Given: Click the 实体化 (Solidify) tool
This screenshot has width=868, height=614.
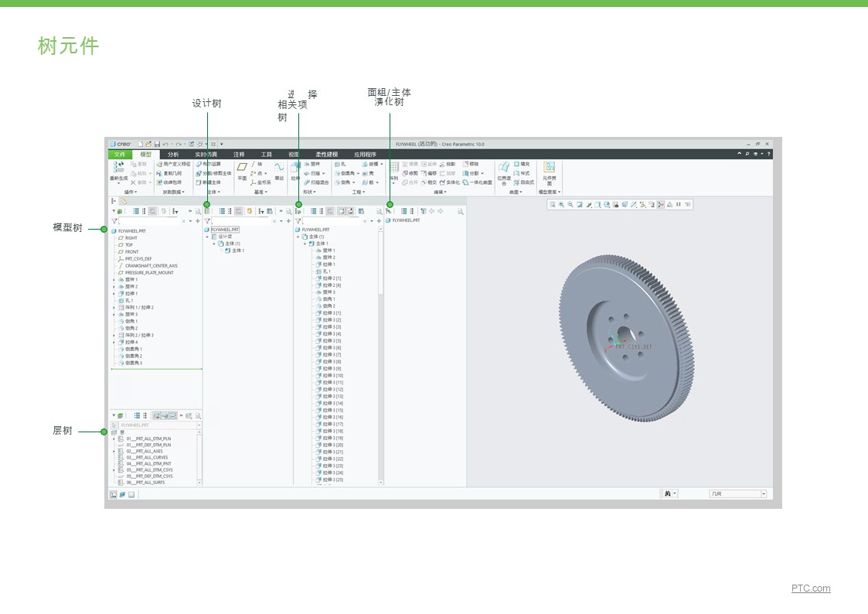Looking at the screenshot, I should pyautogui.click(x=450, y=182).
